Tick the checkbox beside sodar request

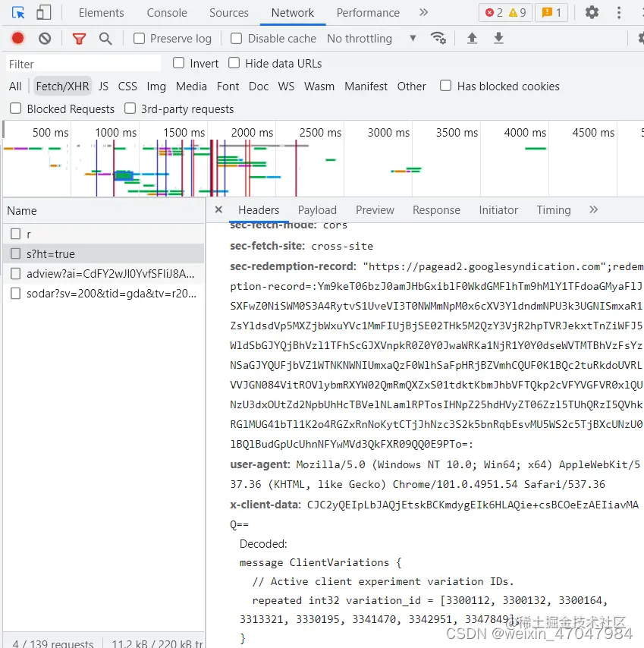pos(16,294)
